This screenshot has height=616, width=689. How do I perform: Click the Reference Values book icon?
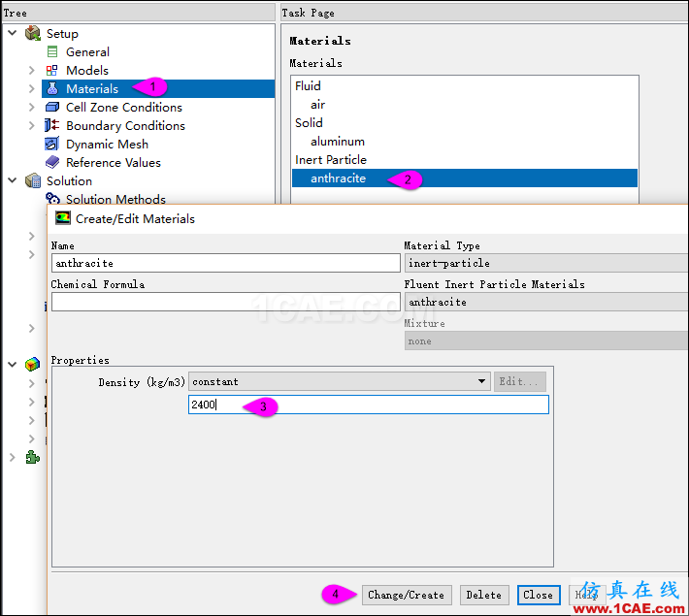[x=52, y=162]
